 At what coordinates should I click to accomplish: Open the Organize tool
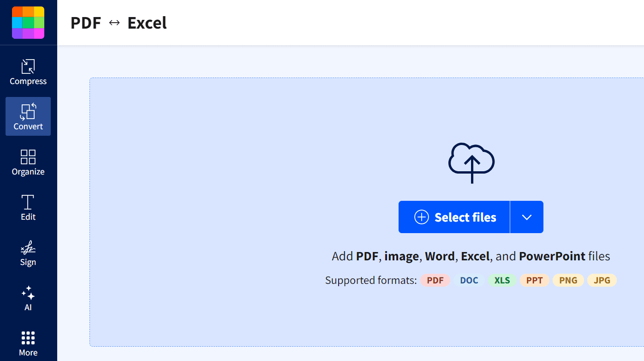click(x=28, y=162)
